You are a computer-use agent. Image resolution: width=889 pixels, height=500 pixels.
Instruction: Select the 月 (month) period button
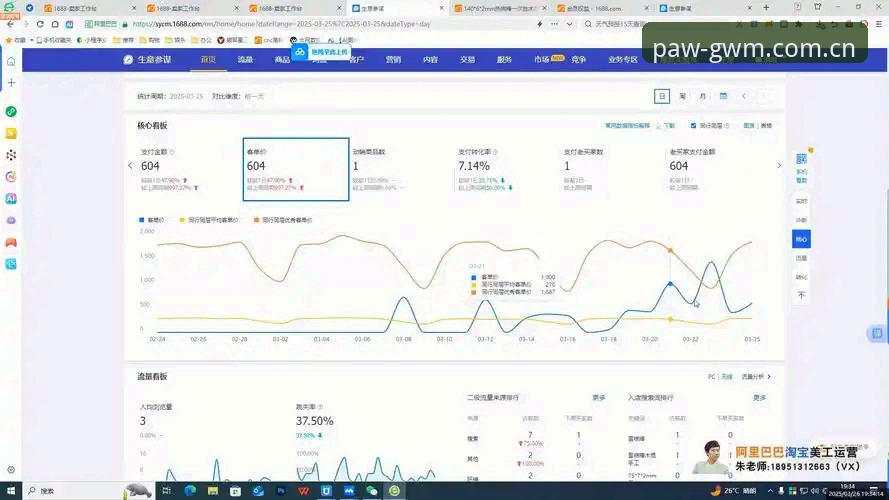[x=703, y=96]
